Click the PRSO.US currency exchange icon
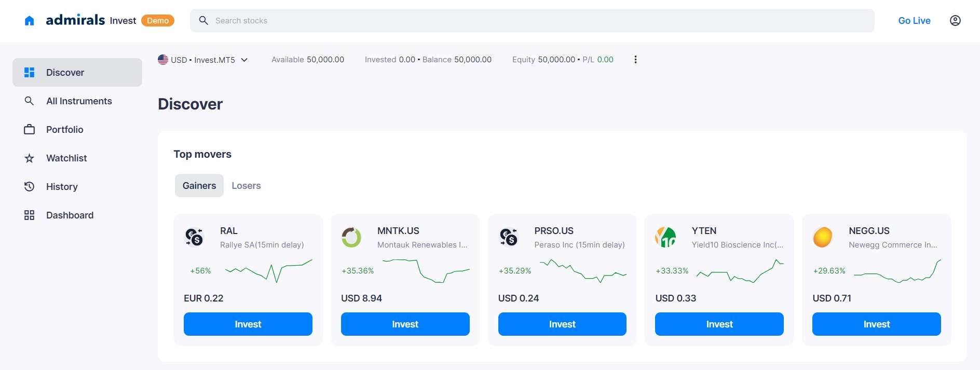Viewport: 980px width, 370px height. coord(509,237)
